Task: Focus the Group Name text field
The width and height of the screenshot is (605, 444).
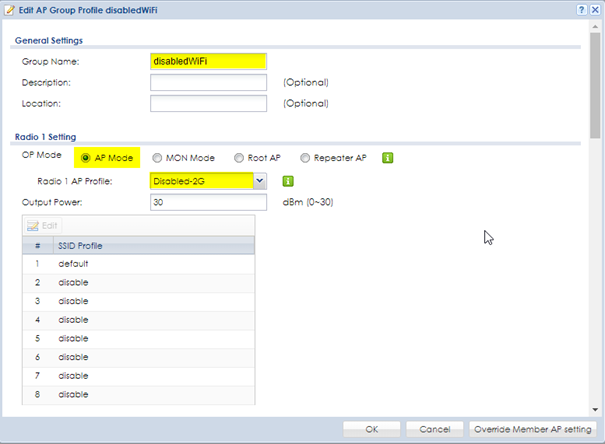Action: (208, 62)
